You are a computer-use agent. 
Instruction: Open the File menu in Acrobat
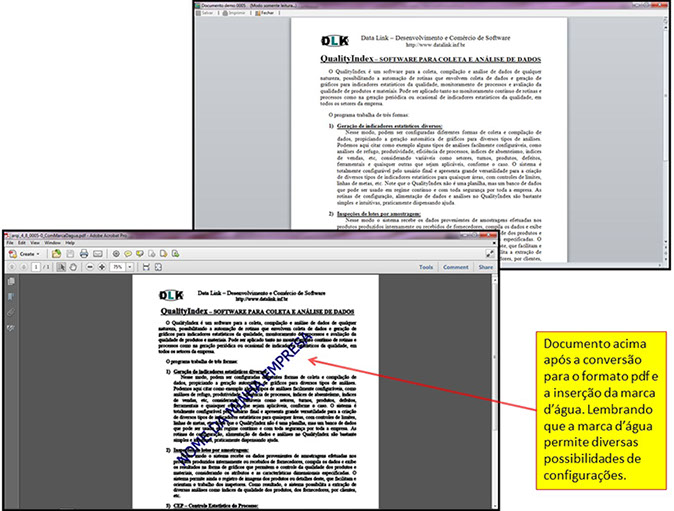[x=10, y=243]
